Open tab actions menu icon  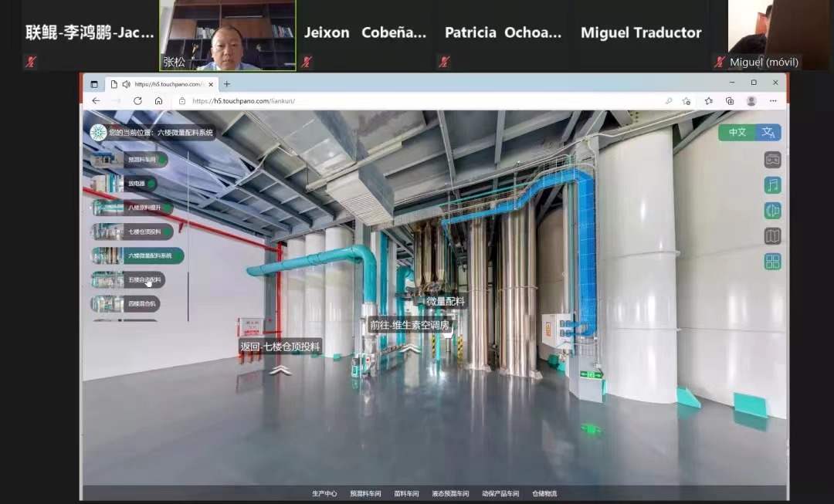pos(94,84)
